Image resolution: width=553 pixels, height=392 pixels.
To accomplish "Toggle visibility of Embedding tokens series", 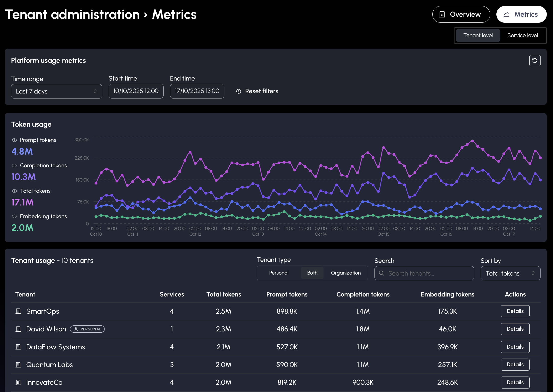I will pyautogui.click(x=14, y=216).
